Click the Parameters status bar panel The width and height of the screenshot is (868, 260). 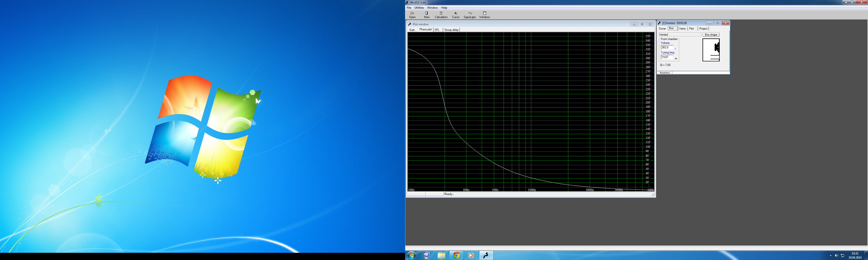pos(665,73)
